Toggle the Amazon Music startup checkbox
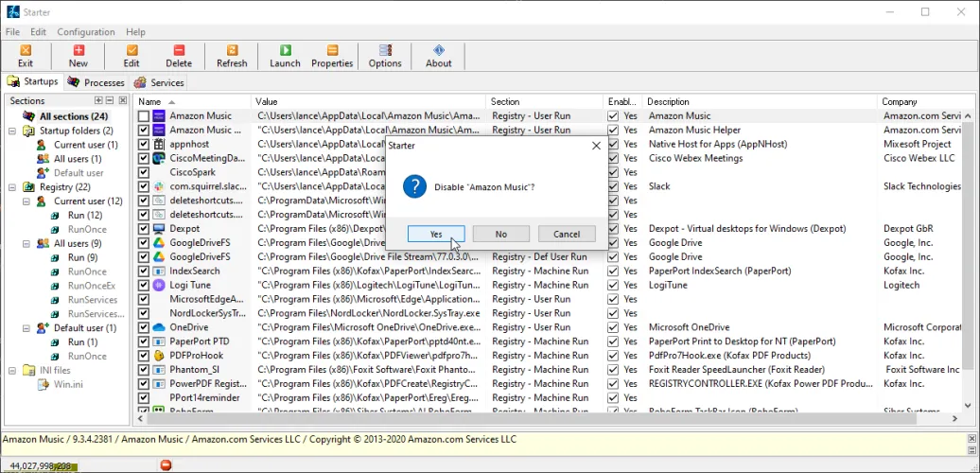Screen dimensions: 980x473 tap(144, 116)
